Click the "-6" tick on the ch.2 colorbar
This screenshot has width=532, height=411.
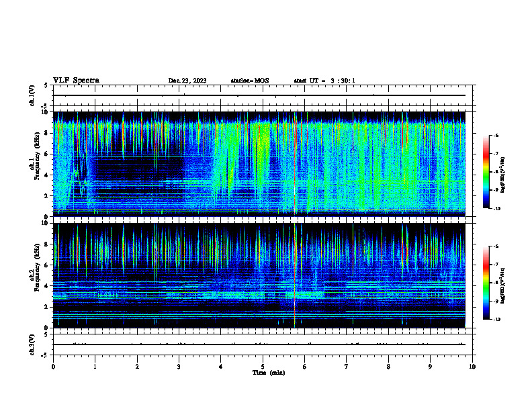496,246
